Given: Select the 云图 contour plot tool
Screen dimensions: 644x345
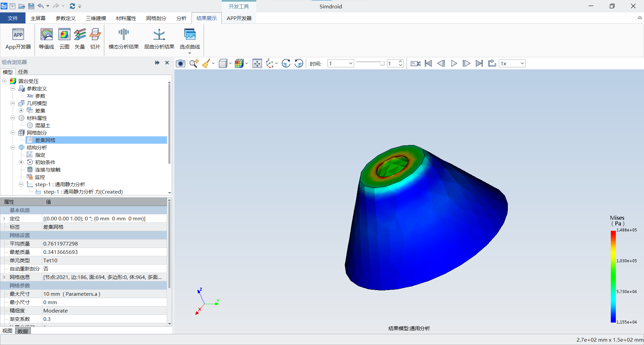Looking at the screenshot, I should pyautogui.click(x=64, y=39).
